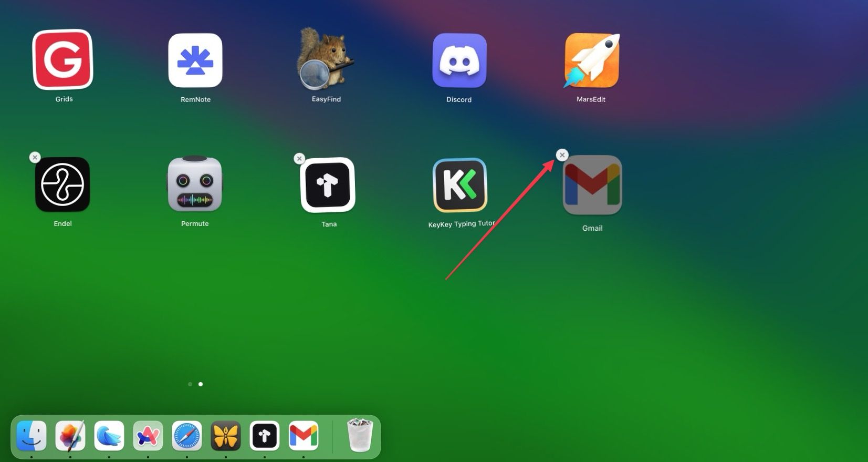Launch the Discord app

click(x=459, y=60)
